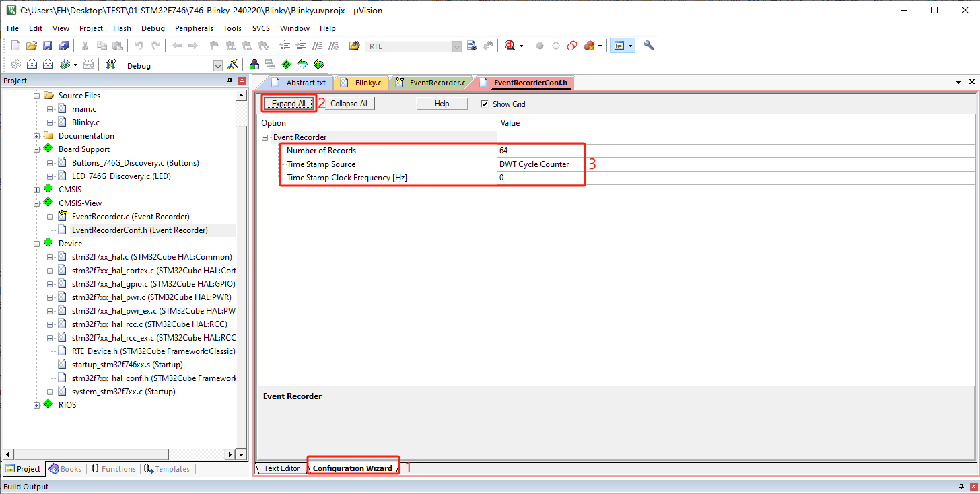This screenshot has width=980, height=494.
Task: Click the Help button in wizard
Action: (x=442, y=104)
